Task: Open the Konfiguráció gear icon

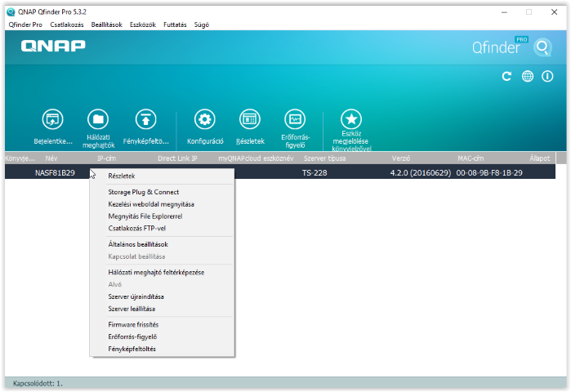Action: point(205,119)
